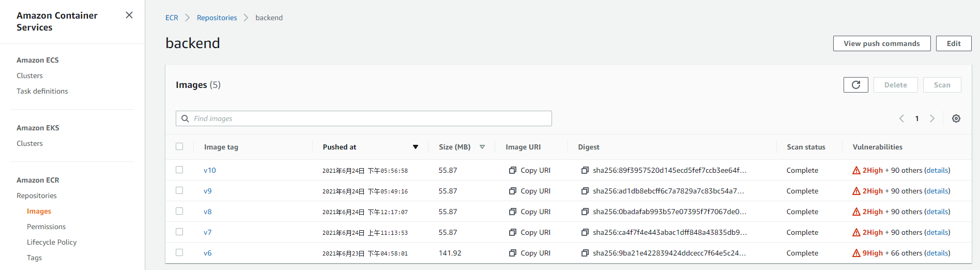Check the v6 image row
Screen dimensions: 980x270
click(179, 252)
